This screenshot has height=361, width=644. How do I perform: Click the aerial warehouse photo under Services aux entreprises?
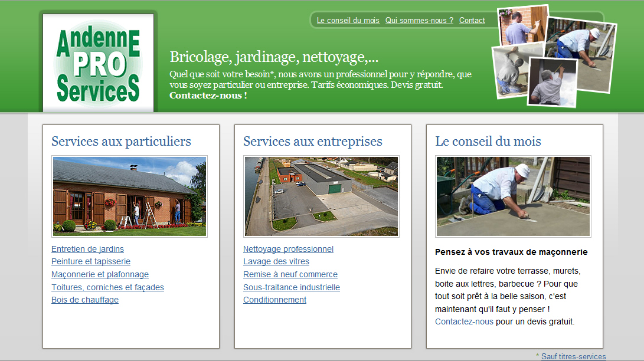coord(321,196)
